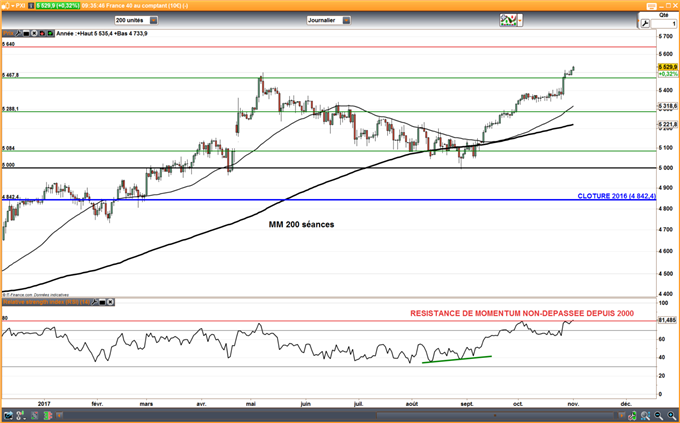The height and width of the screenshot is (423, 680).
Task: Click the PXI ticker label
Action: pyautogui.click(x=20, y=6)
